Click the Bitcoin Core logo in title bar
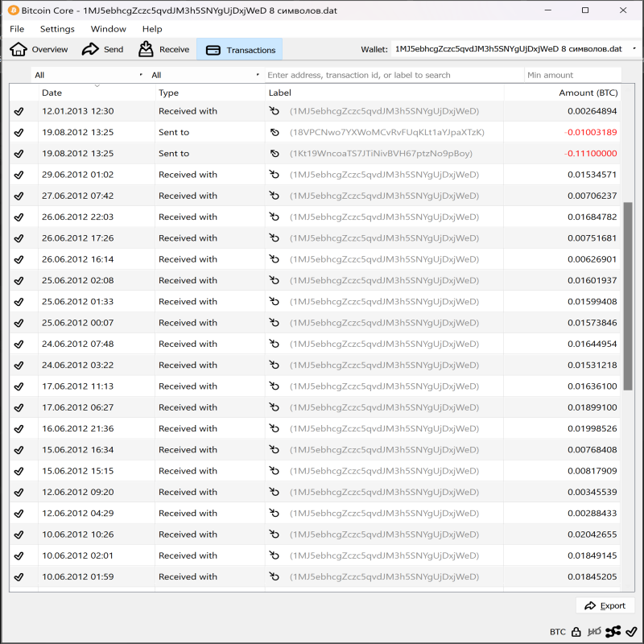 pos(13,10)
